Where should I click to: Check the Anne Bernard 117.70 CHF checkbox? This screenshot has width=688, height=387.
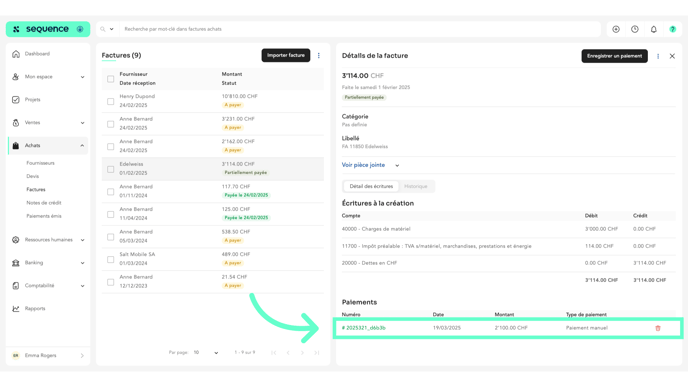(x=111, y=192)
